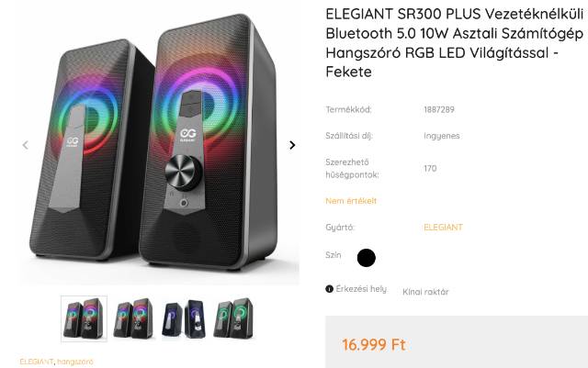Click the Ingyenes shipping fee value

click(441, 136)
